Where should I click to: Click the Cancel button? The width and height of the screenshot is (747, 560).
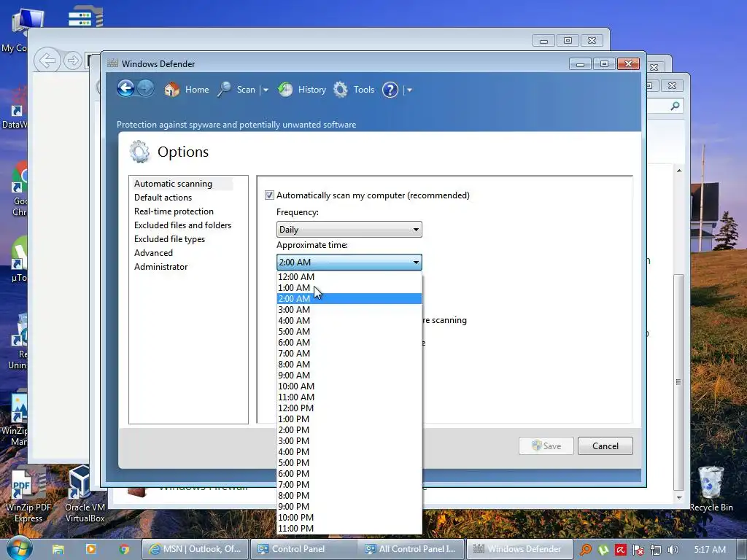605,446
